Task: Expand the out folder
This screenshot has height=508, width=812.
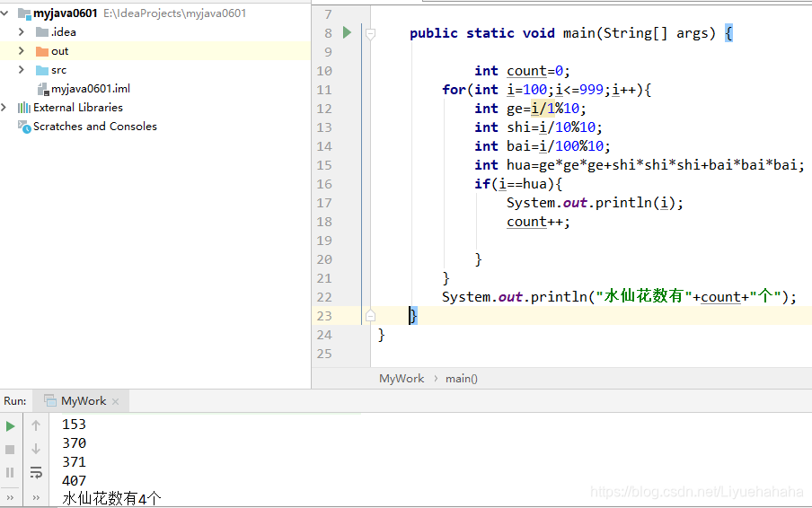Action: (22, 50)
